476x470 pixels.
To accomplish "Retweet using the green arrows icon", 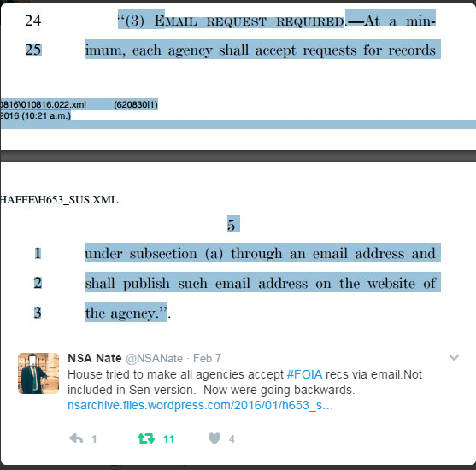I will (146, 438).
